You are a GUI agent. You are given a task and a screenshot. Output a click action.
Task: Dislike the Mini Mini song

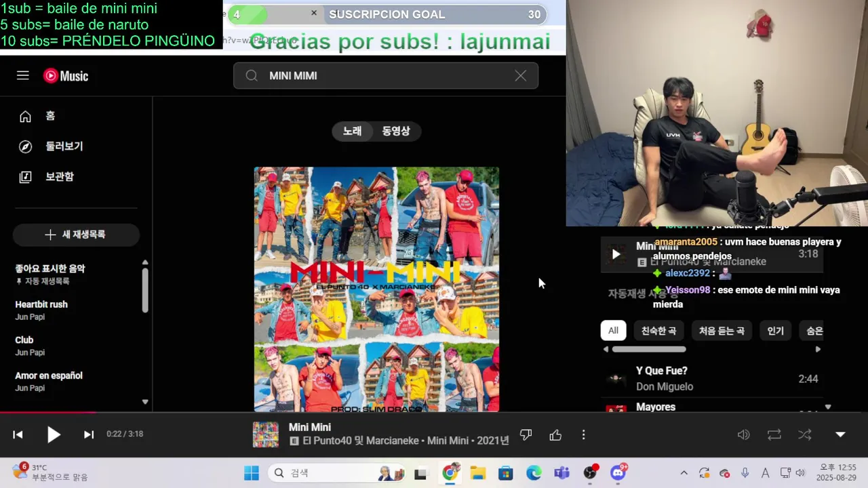pos(526,435)
